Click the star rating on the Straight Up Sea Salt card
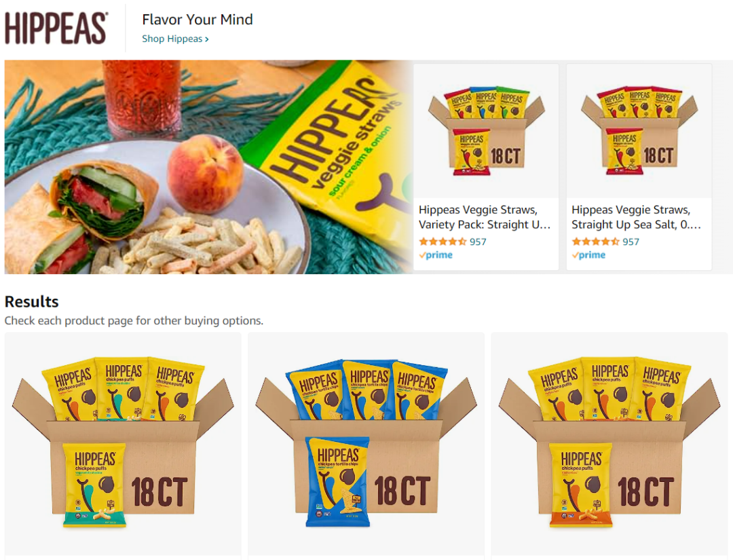The width and height of the screenshot is (733, 560). pos(595,242)
